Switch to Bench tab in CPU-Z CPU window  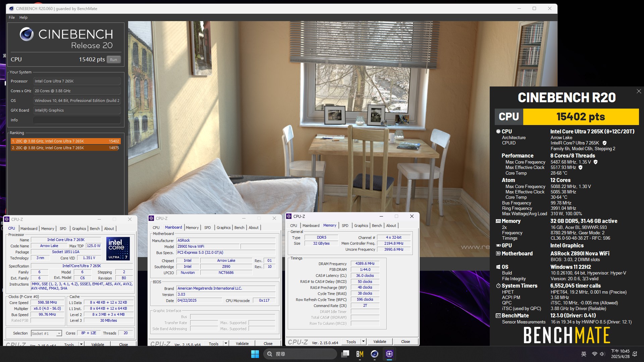tap(95, 229)
